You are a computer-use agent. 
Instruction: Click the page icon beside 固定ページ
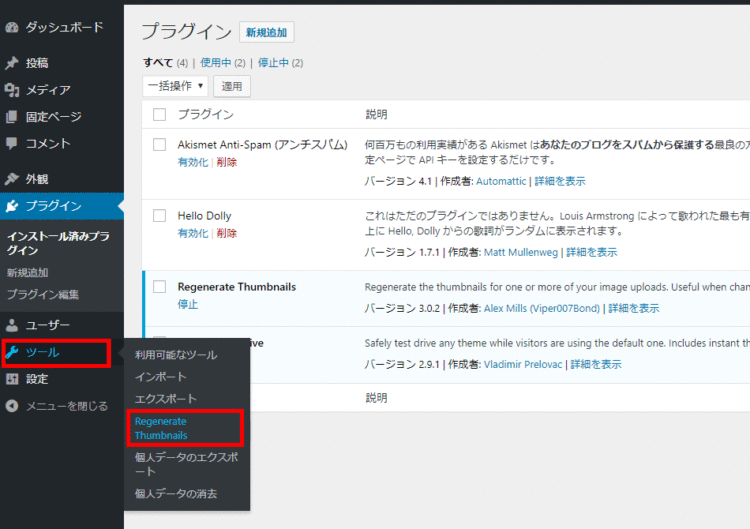12,117
